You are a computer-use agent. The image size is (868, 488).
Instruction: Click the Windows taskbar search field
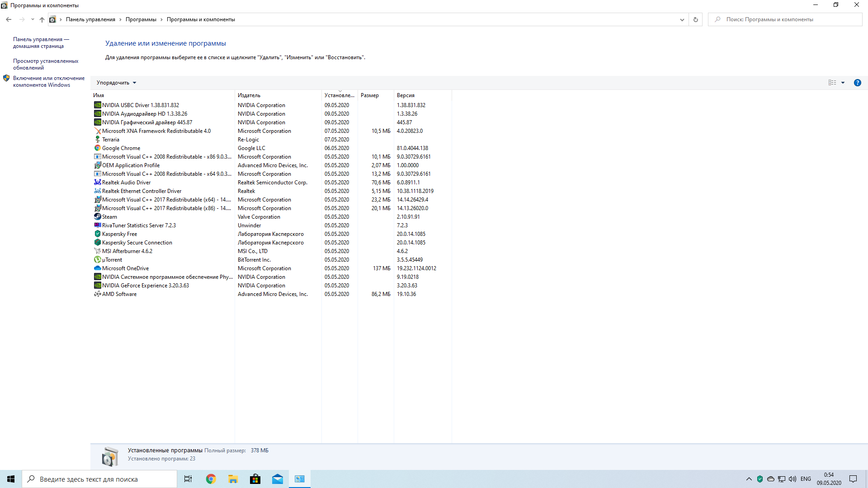(x=99, y=479)
